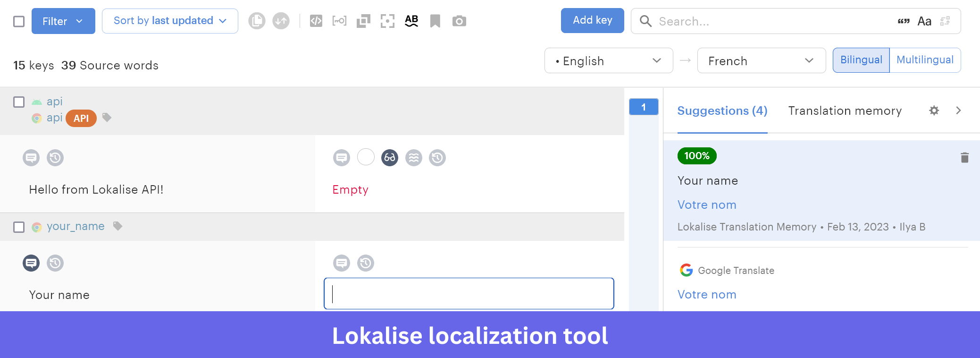Click the 100% match badge

pos(697,156)
